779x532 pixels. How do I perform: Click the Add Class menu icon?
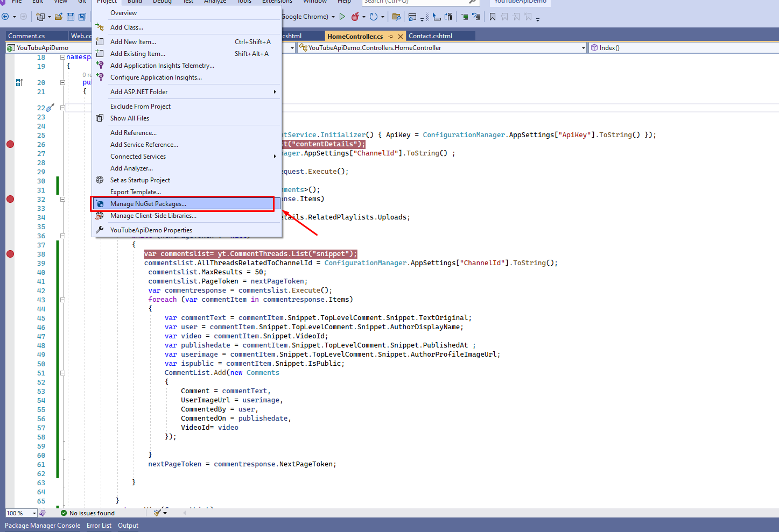coord(100,27)
